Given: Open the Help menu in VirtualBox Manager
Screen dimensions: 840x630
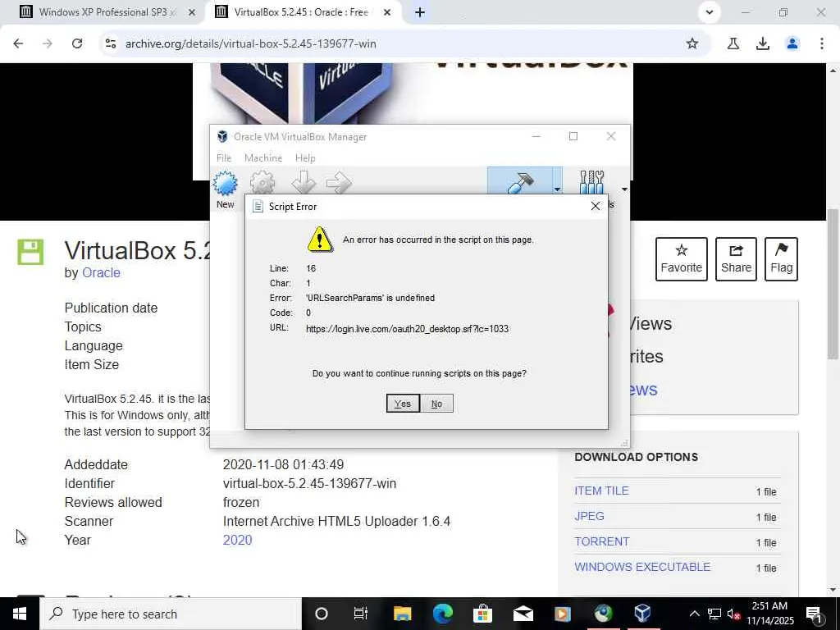Looking at the screenshot, I should click(305, 158).
